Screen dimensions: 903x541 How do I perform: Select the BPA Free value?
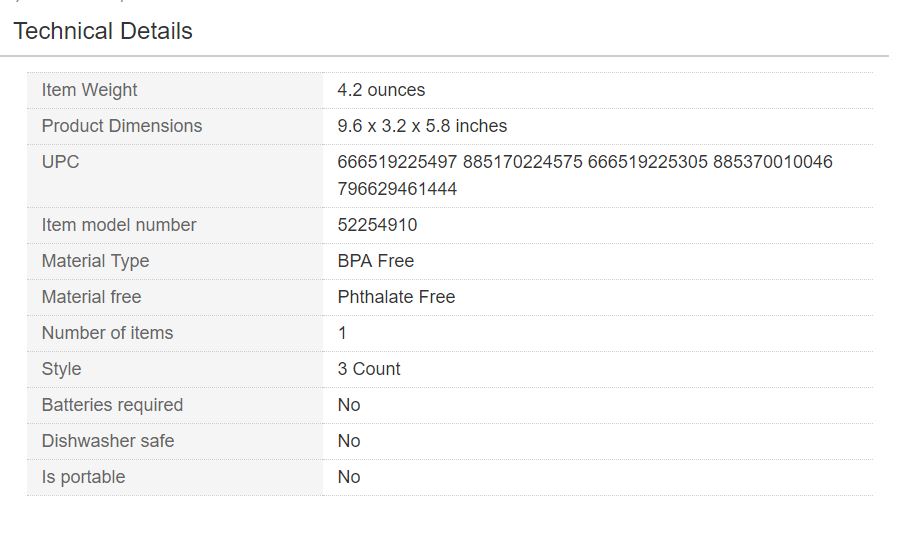click(375, 261)
